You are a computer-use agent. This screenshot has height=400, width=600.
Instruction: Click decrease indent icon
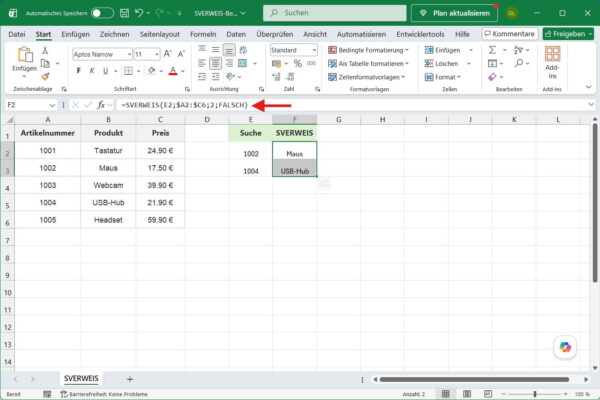click(x=202, y=77)
